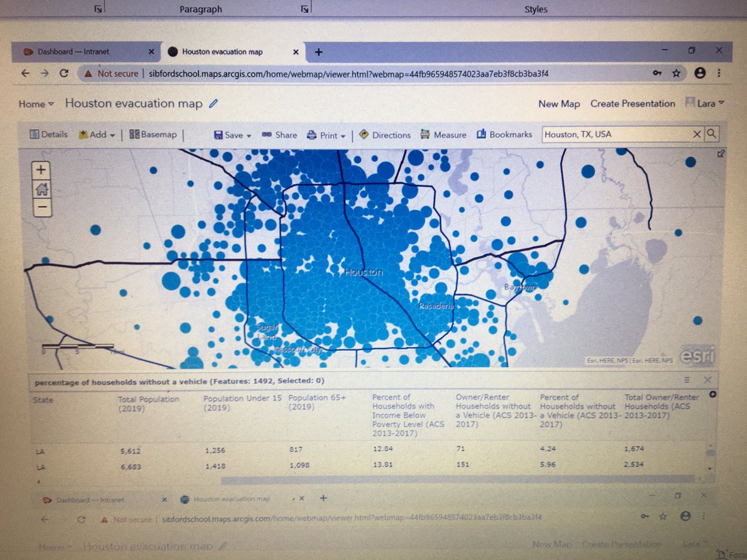Click the Houston, TX, USA search field
This screenshot has width=747, height=560.
point(616,134)
